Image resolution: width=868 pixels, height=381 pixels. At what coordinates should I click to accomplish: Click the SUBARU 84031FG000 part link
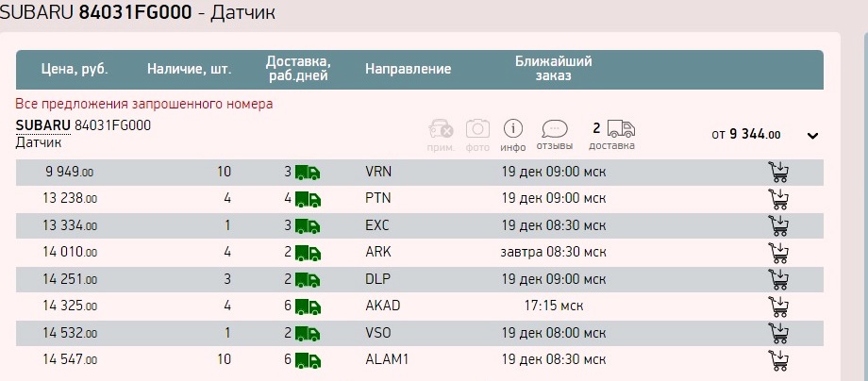pyautogui.click(x=83, y=125)
